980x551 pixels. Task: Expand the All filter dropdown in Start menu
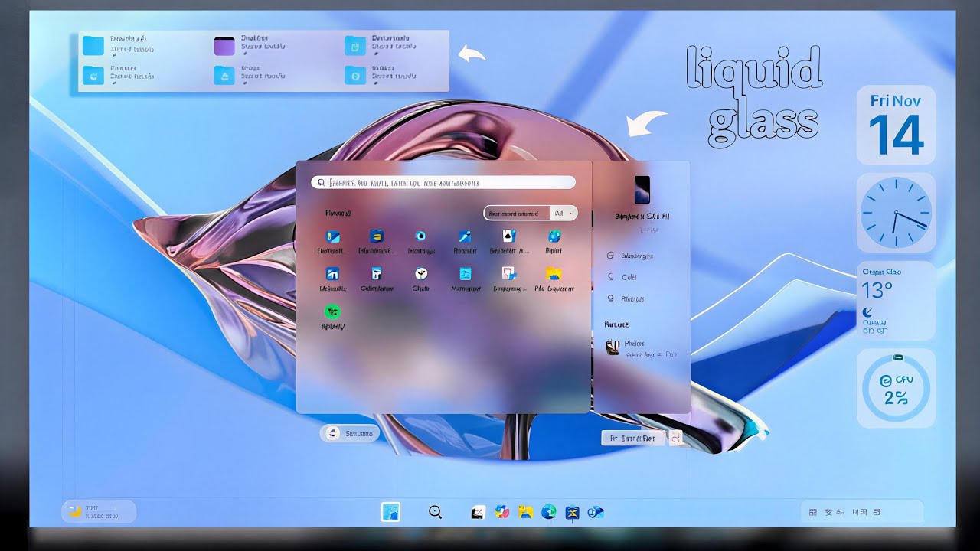pyautogui.click(x=564, y=214)
